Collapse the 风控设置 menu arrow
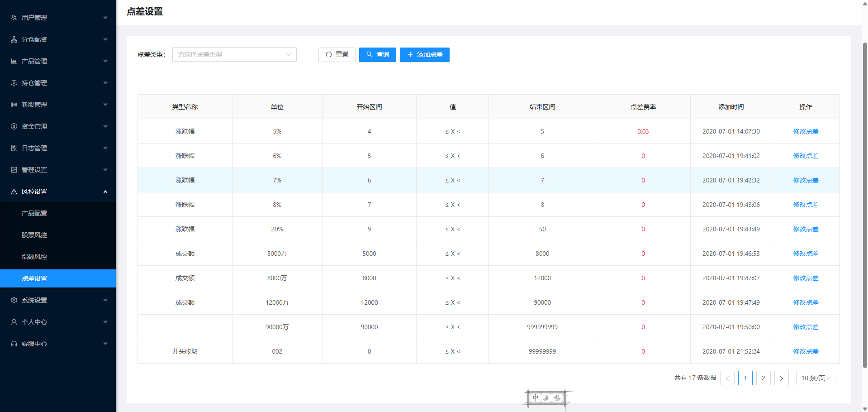Viewport: 868px width, 412px height. pyautogui.click(x=105, y=192)
